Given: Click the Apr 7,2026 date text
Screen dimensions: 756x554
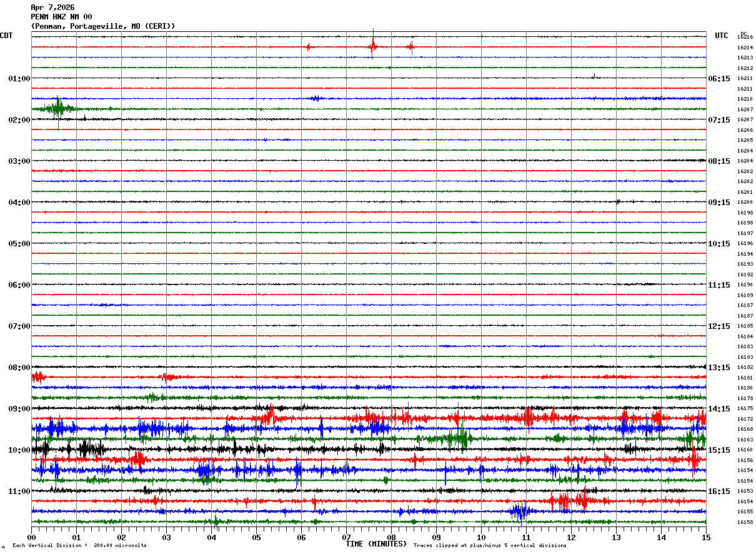Looking at the screenshot, I should 52,8.
